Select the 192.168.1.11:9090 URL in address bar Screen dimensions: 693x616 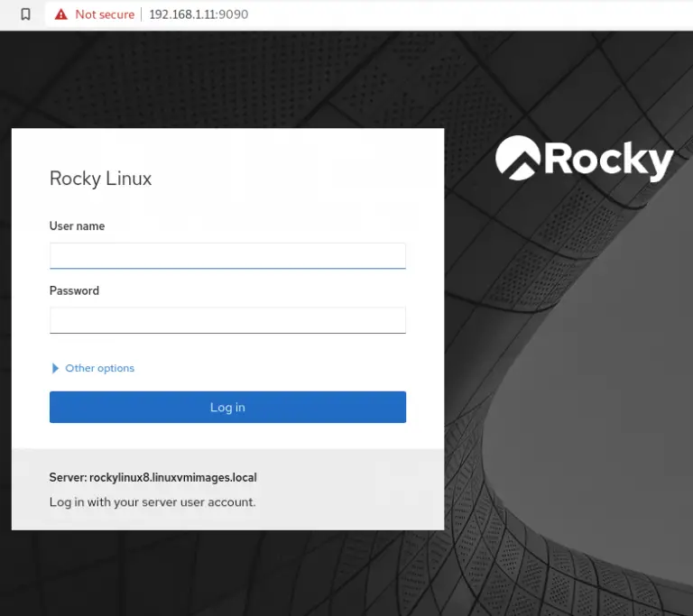tap(199, 14)
